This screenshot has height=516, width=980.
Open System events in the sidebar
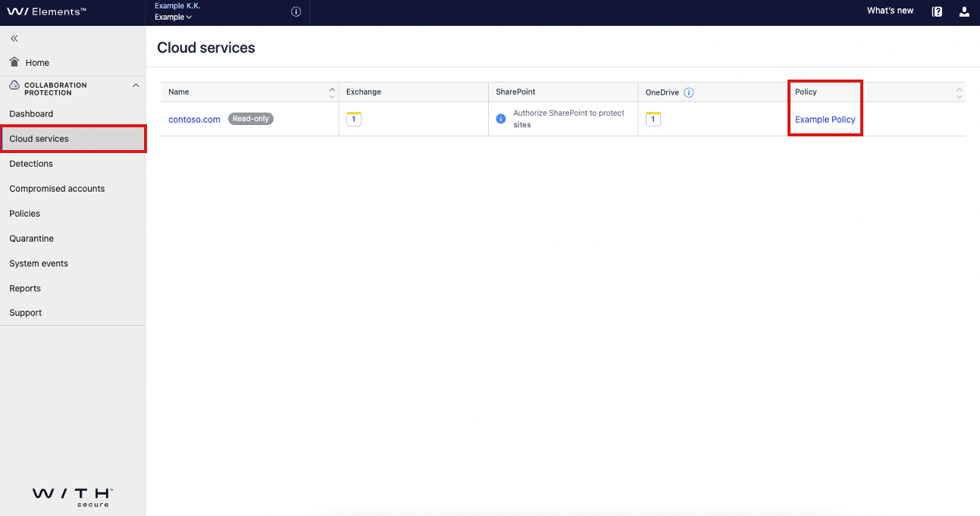tap(39, 264)
